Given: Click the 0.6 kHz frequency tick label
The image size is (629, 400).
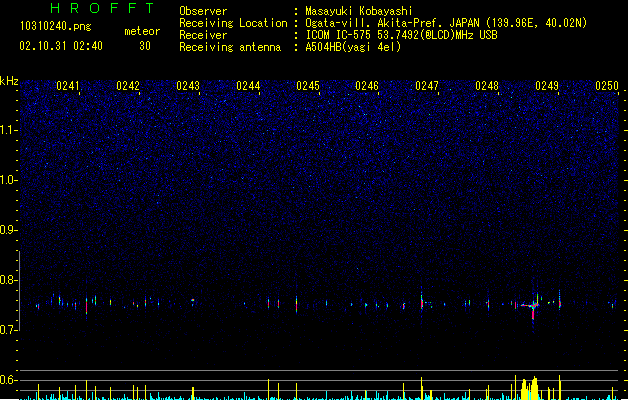Looking at the screenshot, I should [9, 380].
